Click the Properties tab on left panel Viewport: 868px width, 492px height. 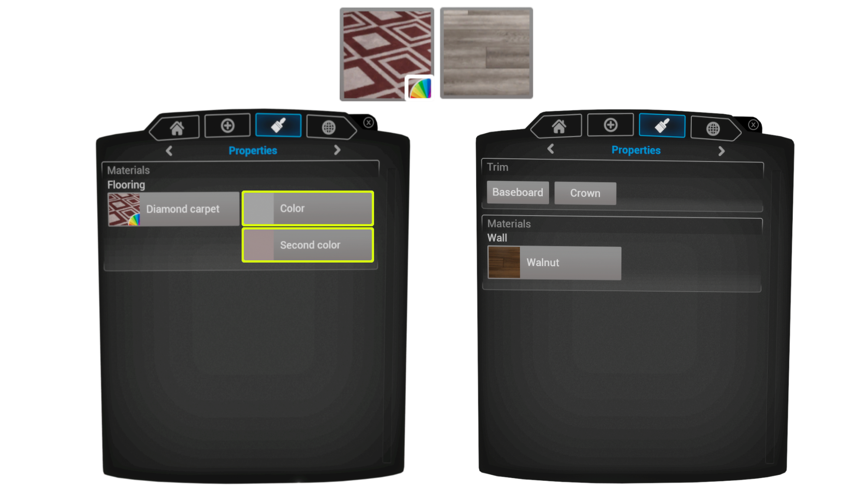coord(253,150)
